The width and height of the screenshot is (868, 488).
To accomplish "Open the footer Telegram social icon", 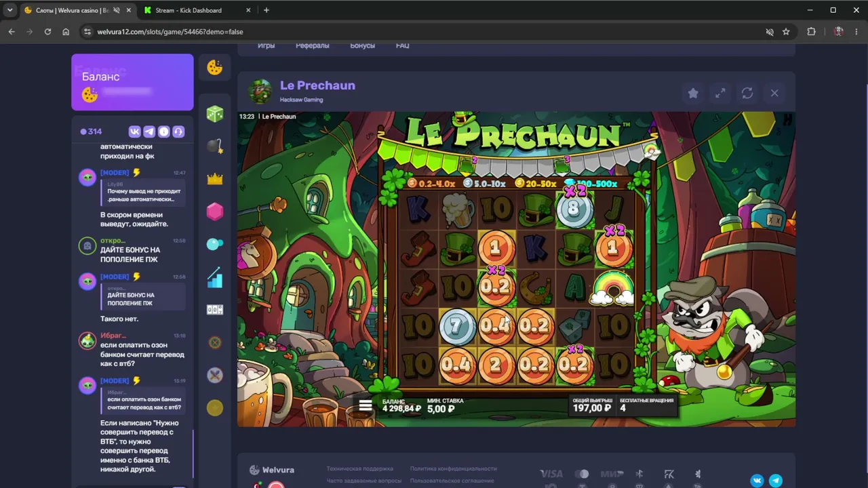I will (775, 481).
